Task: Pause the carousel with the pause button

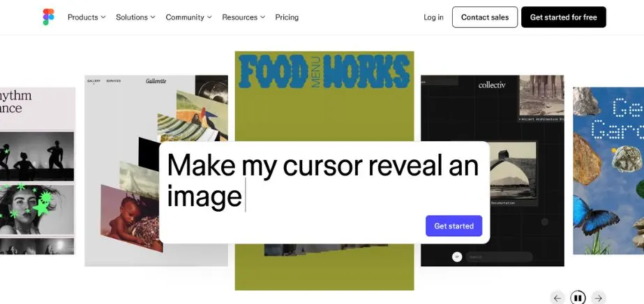Action: click(578, 298)
